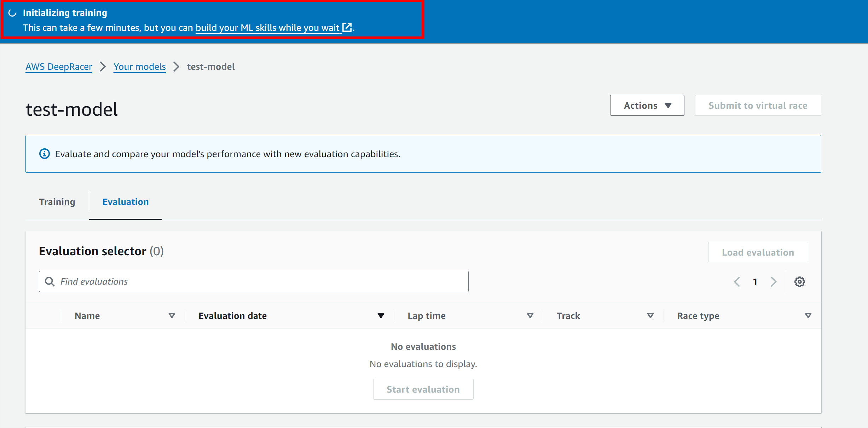Sort the Track column
Image resolution: width=868 pixels, height=428 pixels.
coord(650,315)
